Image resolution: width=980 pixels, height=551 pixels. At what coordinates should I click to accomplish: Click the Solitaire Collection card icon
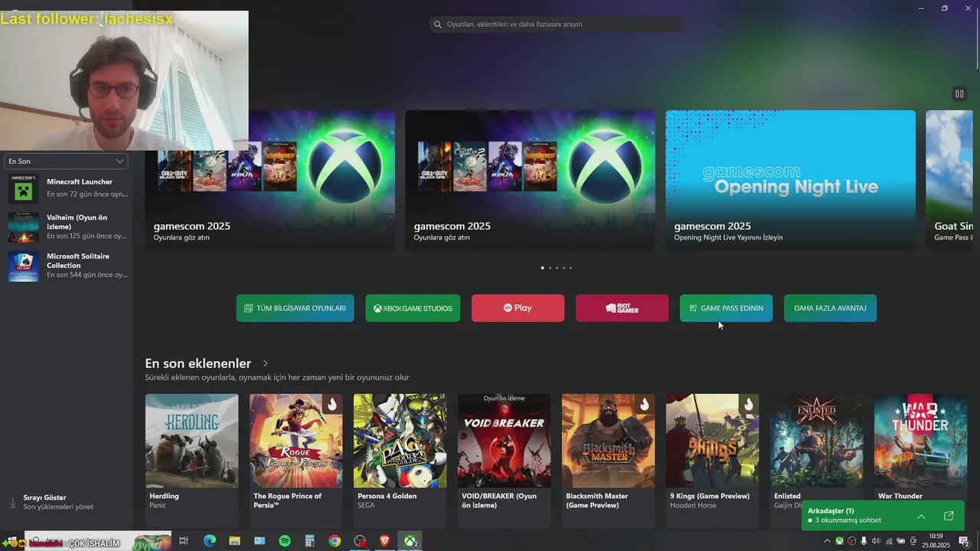pos(24,266)
